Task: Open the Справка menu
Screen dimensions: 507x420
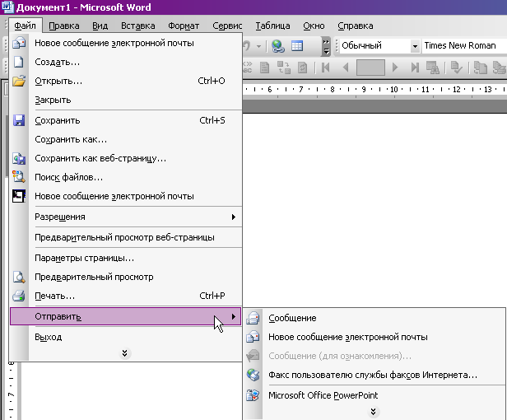Action: pyautogui.click(x=356, y=26)
